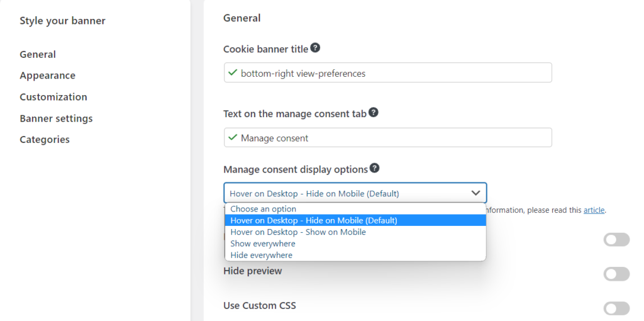The width and height of the screenshot is (644, 321).
Task: Enable the Hide preview toggle
Action: point(616,274)
